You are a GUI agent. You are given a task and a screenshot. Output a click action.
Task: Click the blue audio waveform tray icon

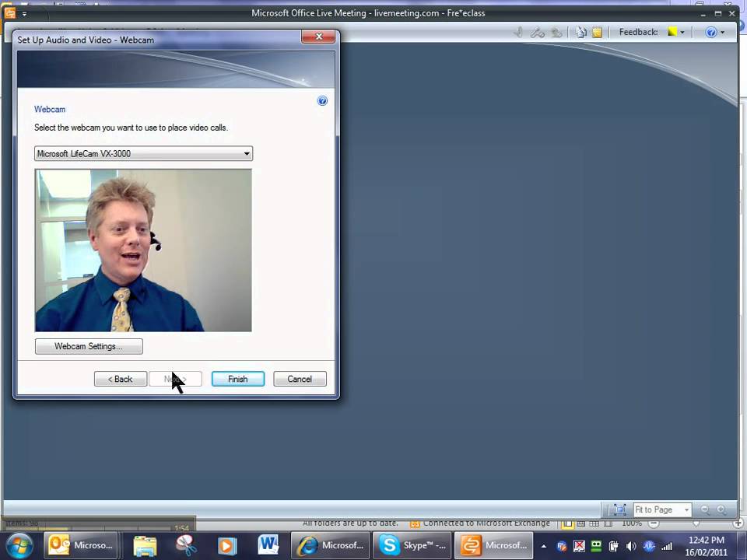click(649, 546)
